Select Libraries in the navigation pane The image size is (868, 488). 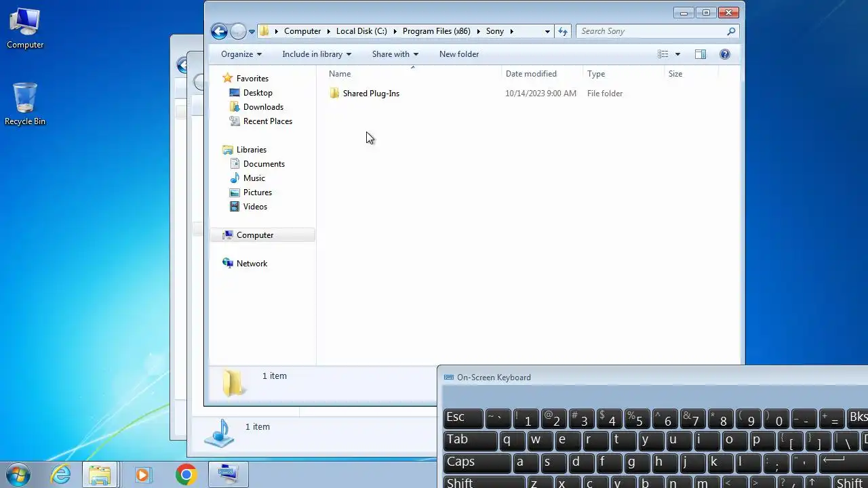251,150
